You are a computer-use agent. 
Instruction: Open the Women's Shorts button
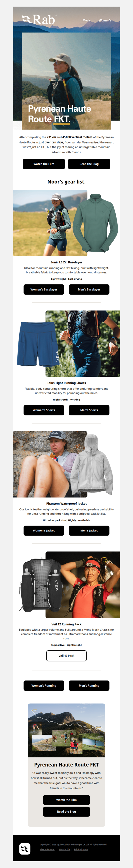[44, 410]
